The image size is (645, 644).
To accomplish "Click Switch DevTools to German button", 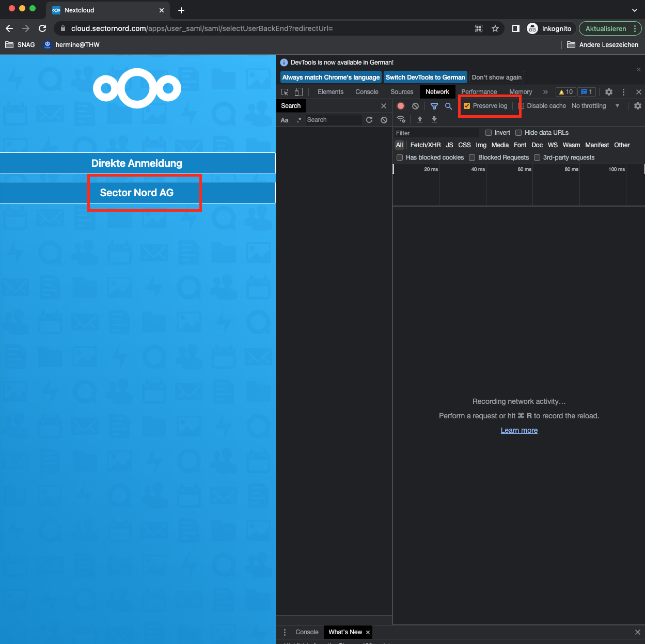I will pos(426,77).
